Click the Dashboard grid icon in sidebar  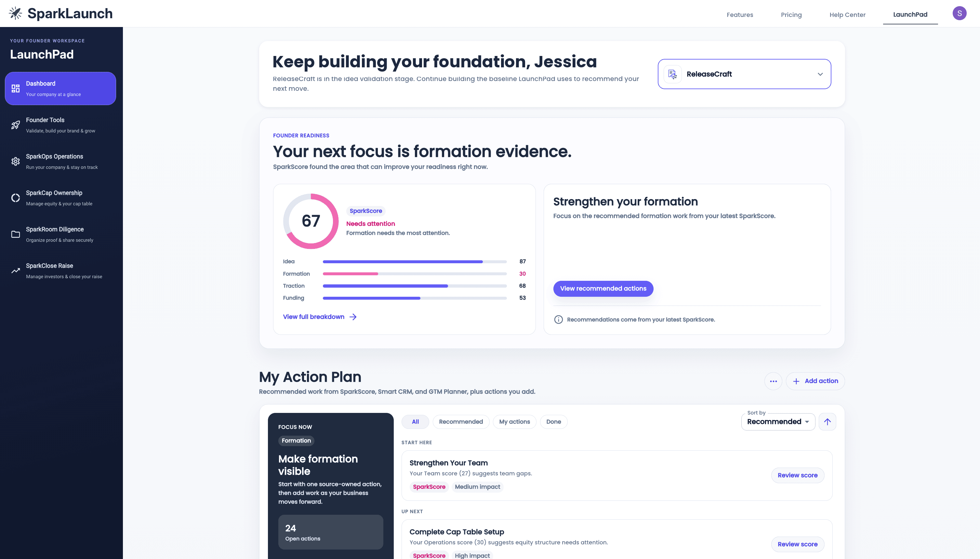15,89
